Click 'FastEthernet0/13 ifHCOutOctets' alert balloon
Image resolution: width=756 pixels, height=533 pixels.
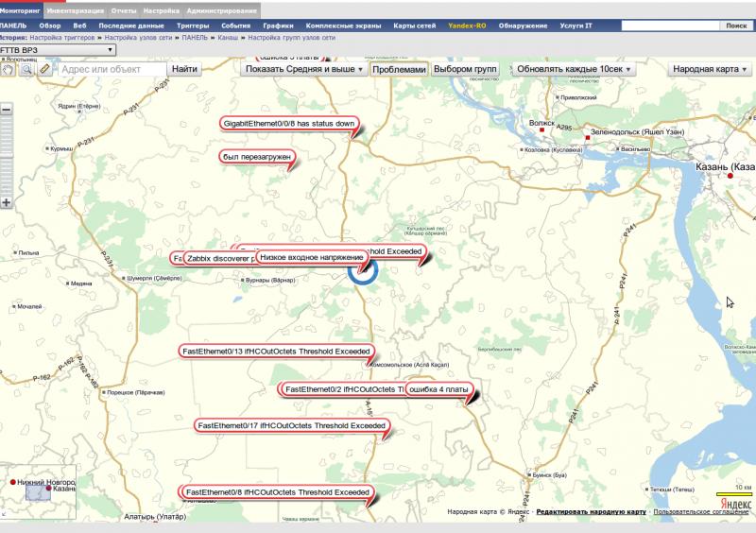pyautogui.click(x=276, y=352)
